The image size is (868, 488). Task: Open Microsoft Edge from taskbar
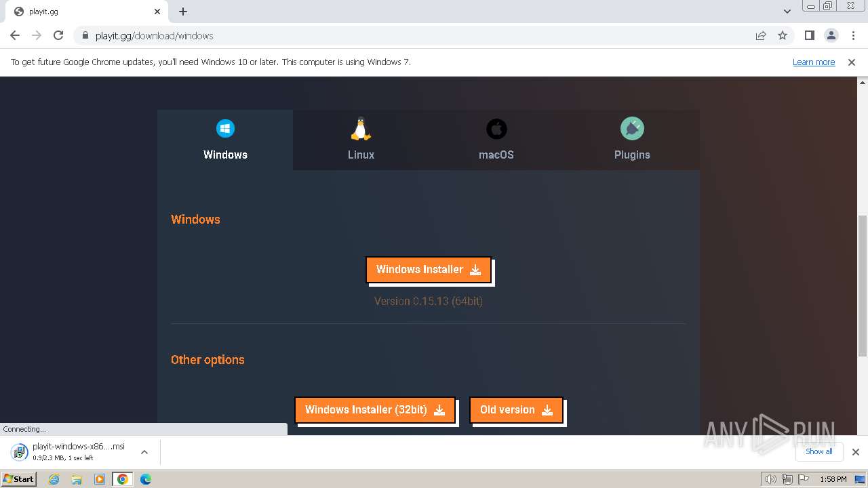click(x=146, y=479)
